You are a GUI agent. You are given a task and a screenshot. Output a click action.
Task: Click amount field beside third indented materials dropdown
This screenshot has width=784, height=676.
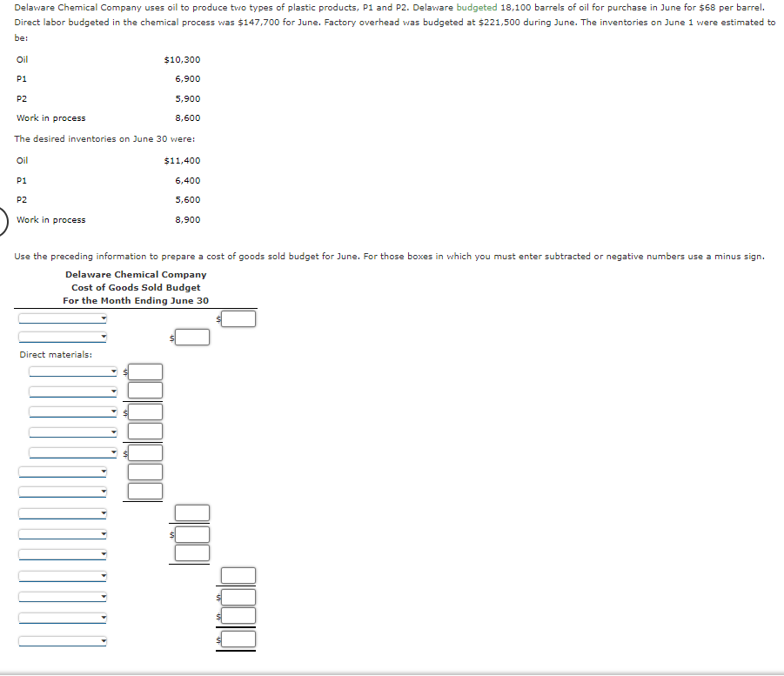(x=145, y=412)
